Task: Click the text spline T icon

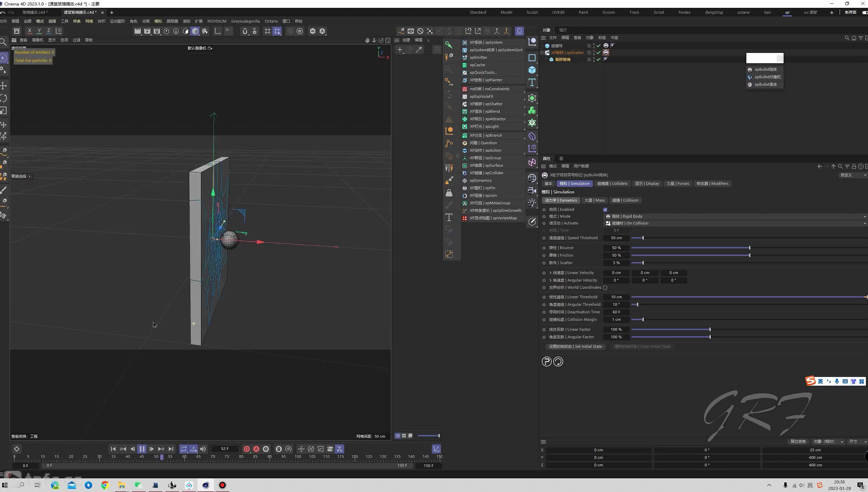Action: click(532, 83)
